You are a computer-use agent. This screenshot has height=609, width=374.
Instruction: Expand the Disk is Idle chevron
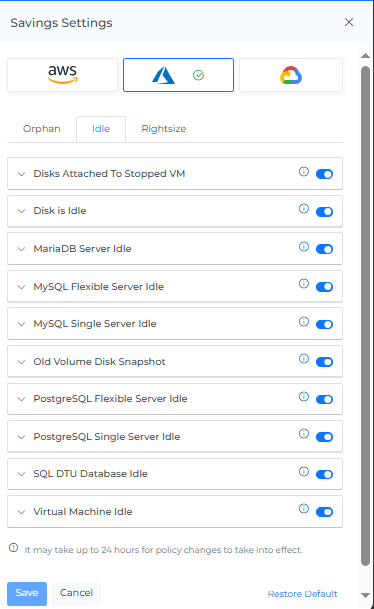[21, 211]
